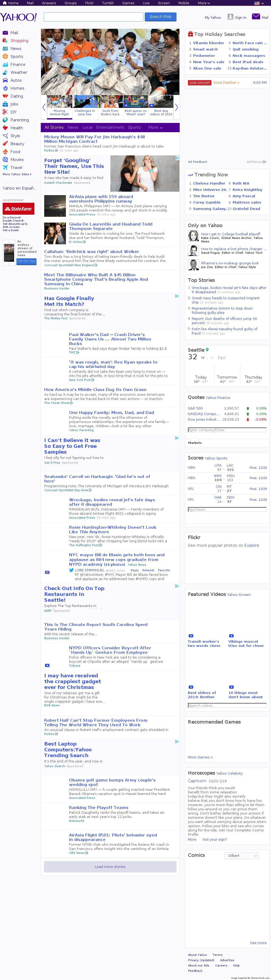This screenshot has width=271, height=980.
Task: Advance carousel with next arrow
Action: 176,107
